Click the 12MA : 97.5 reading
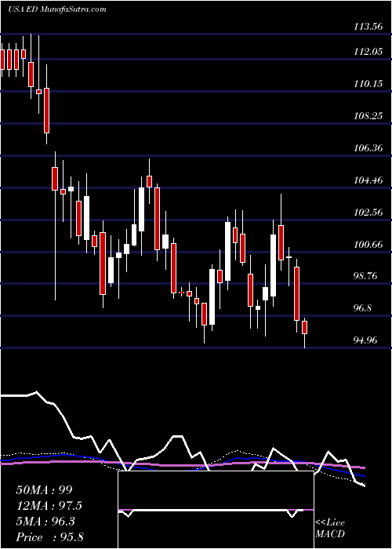 pos(50,506)
